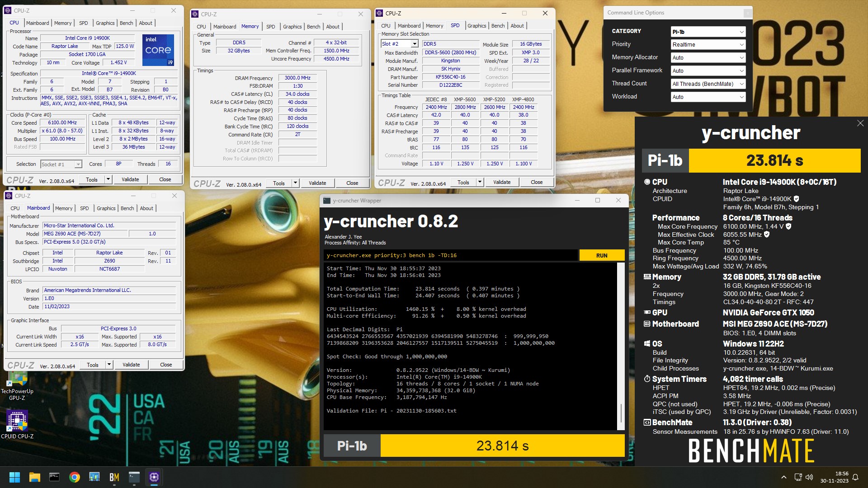Open the bar-chart monitor app on the taskbar
The image size is (868, 488).
pos(94,477)
